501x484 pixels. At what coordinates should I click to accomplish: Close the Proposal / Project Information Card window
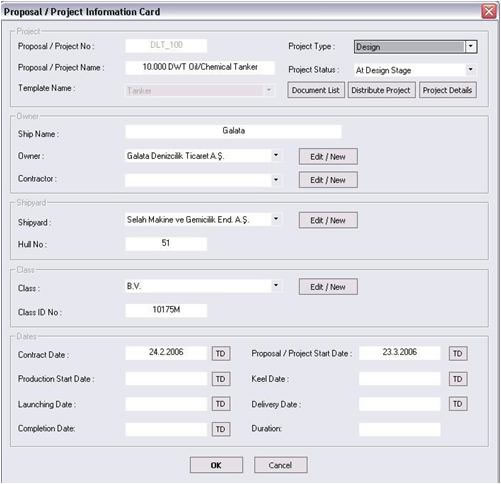tap(489, 11)
